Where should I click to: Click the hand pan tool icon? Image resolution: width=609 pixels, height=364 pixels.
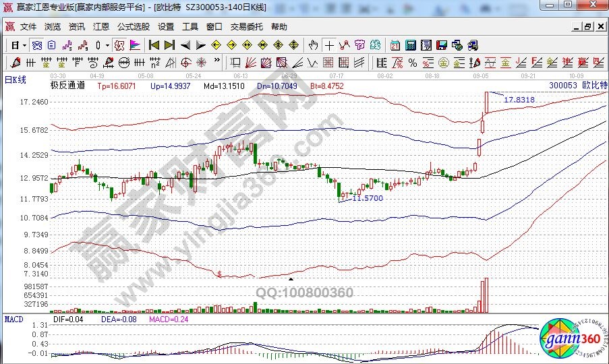(313, 45)
